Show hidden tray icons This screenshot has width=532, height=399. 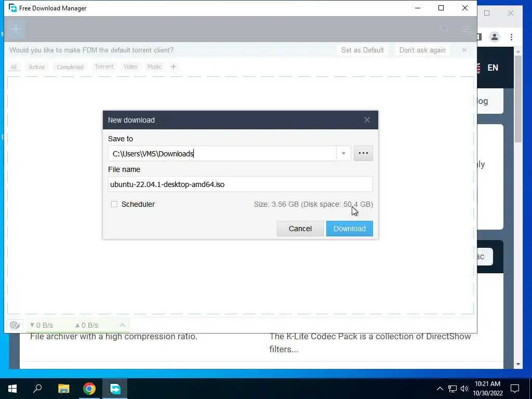pyautogui.click(x=440, y=389)
